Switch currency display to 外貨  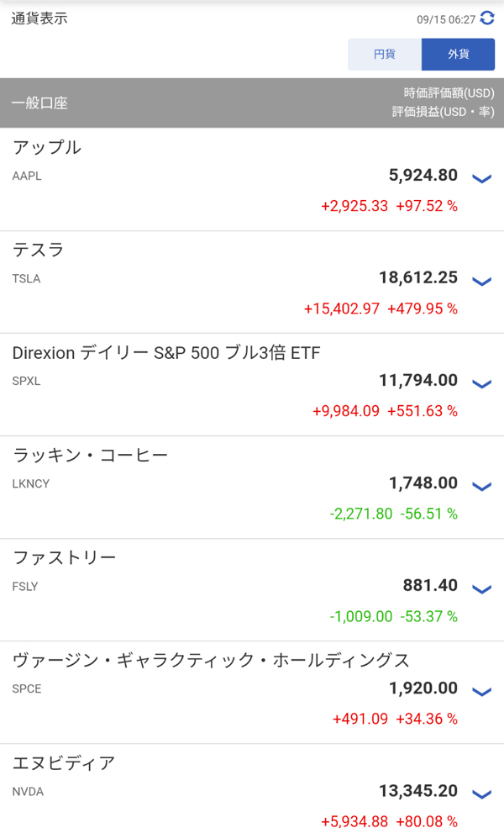[x=458, y=55]
